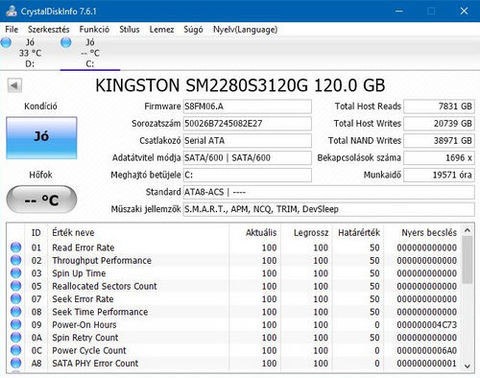The height and width of the screenshot is (378, 480).
Task: Click the D: drive health status orb
Action: point(6,42)
